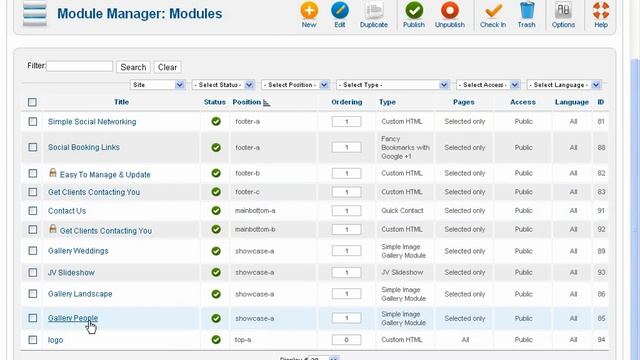The width and height of the screenshot is (640, 360).
Task: Sort modules by Title column
Action: (x=121, y=102)
